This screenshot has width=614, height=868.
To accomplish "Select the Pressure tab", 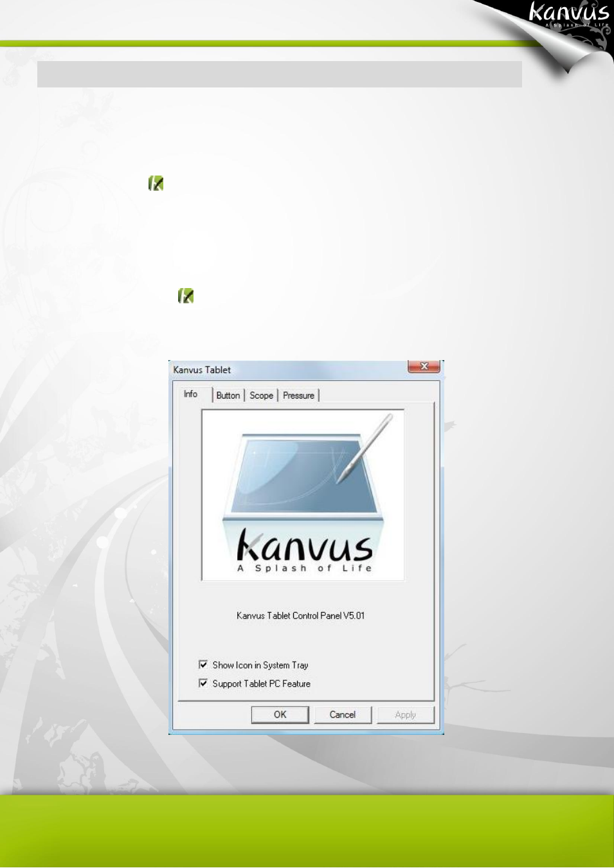I will 298,395.
